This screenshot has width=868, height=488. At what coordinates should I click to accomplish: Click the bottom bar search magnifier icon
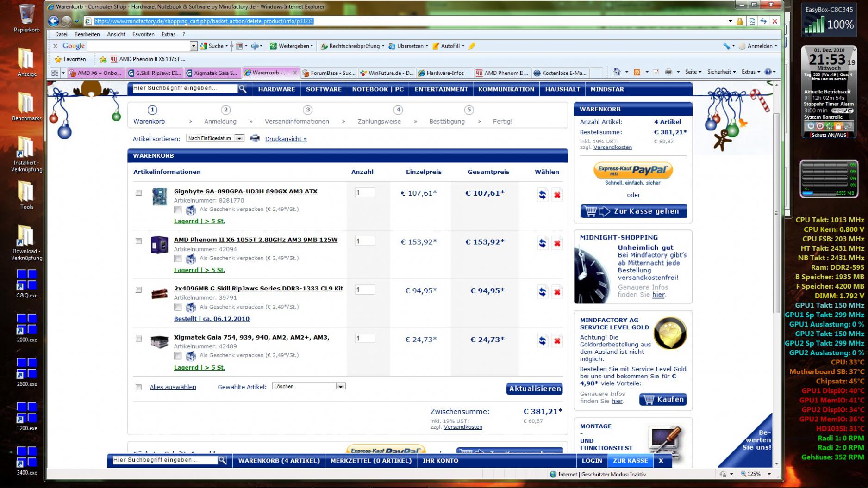coord(222,460)
